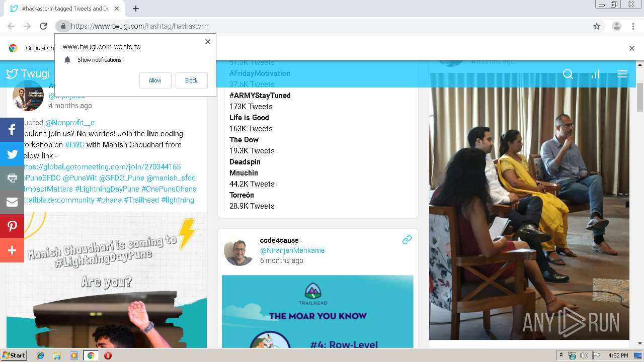
Task: Share page on Twitter sidebar button
Action: tap(12, 154)
